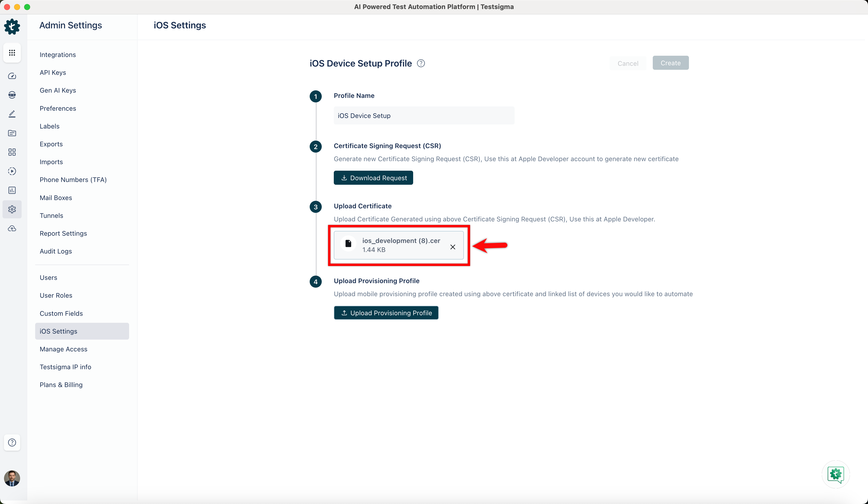
Task: Click the help icon beside iOS Device Setup Profile
Action: pos(421,63)
